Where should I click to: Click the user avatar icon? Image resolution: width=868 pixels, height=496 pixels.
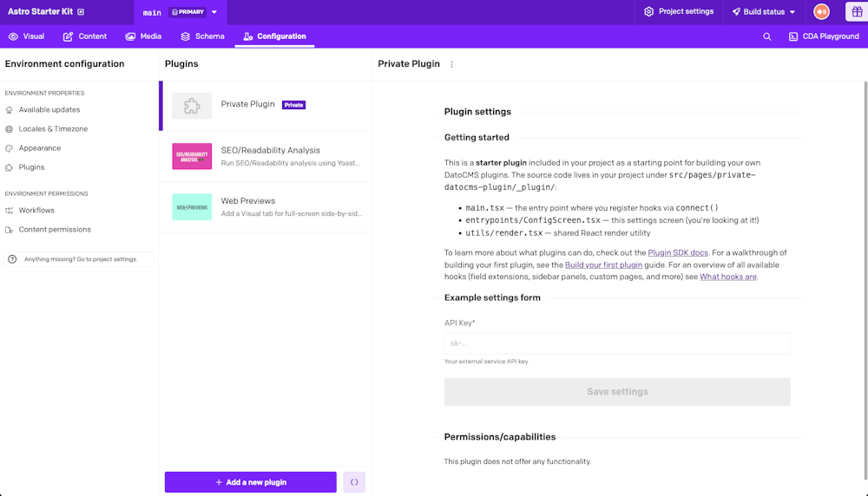(821, 12)
